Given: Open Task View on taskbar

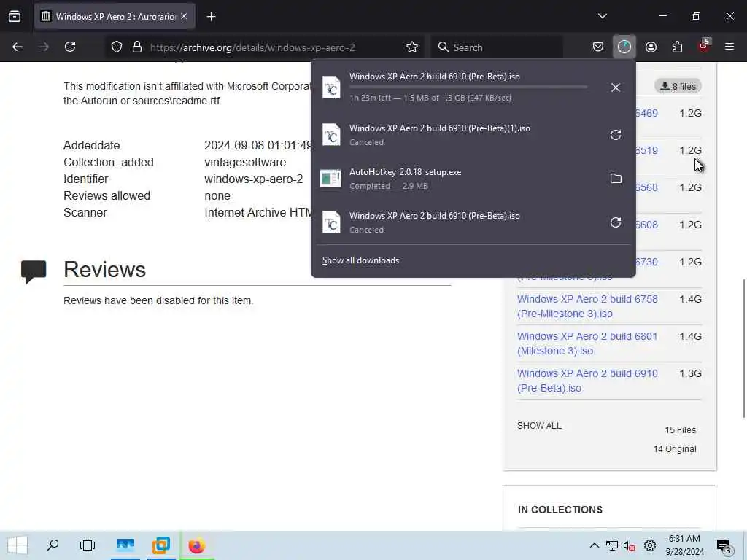Looking at the screenshot, I should (88, 545).
